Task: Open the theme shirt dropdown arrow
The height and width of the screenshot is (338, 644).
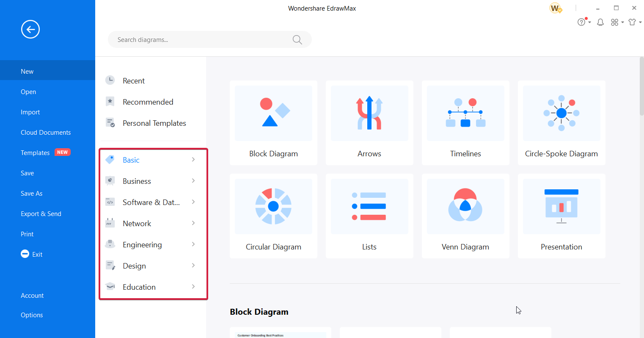Action: click(640, 22)
